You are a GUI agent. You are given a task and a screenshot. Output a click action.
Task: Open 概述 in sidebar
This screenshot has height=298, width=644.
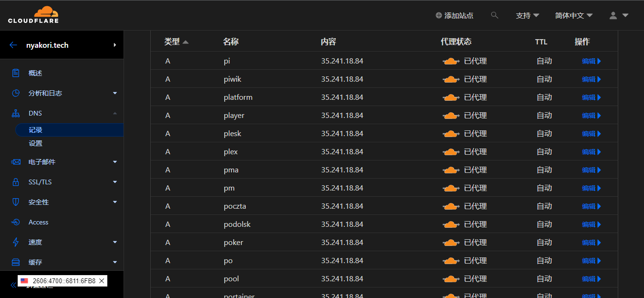[x=35, y=73]
